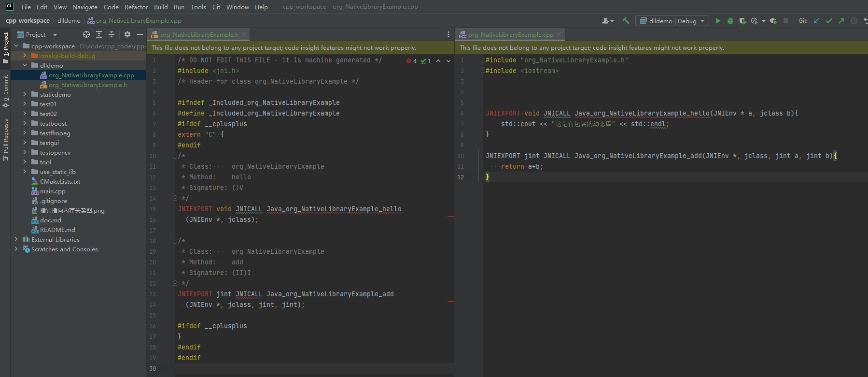Expand the staticdemo folder
Image resolution: width=868 pixels, height=377 pixels.
[x=25, y=94]
